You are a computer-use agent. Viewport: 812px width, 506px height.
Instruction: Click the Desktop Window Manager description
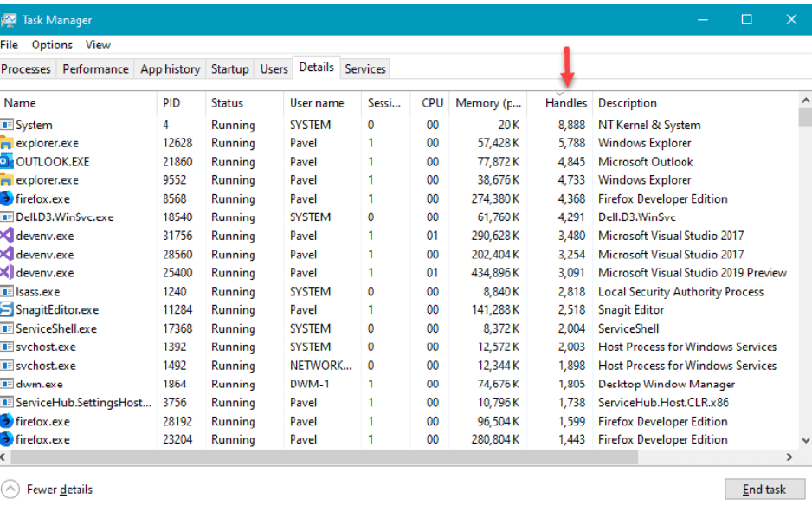(x=667, y=384)
